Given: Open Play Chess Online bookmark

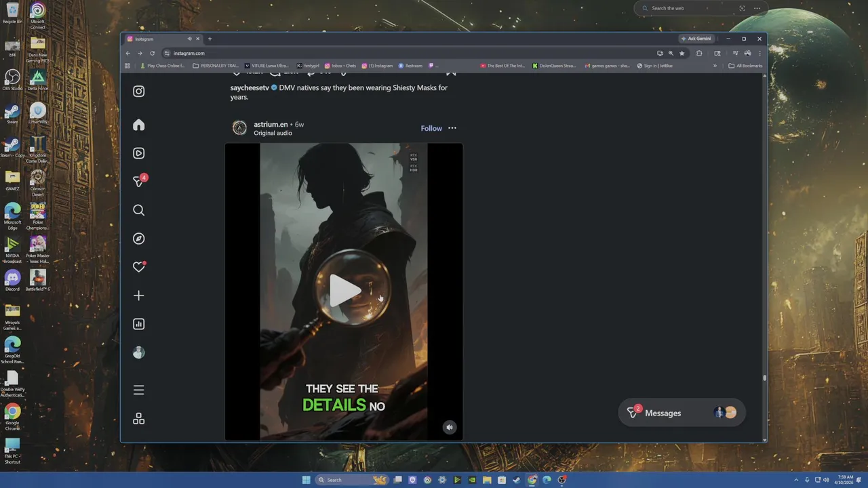Looking at the screenshot, I should [x=162, y=66].
